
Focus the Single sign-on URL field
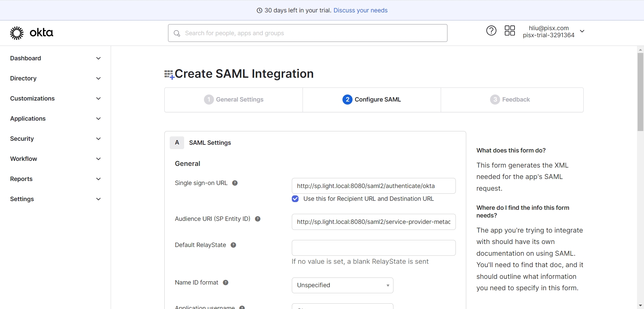click(373, 186)
